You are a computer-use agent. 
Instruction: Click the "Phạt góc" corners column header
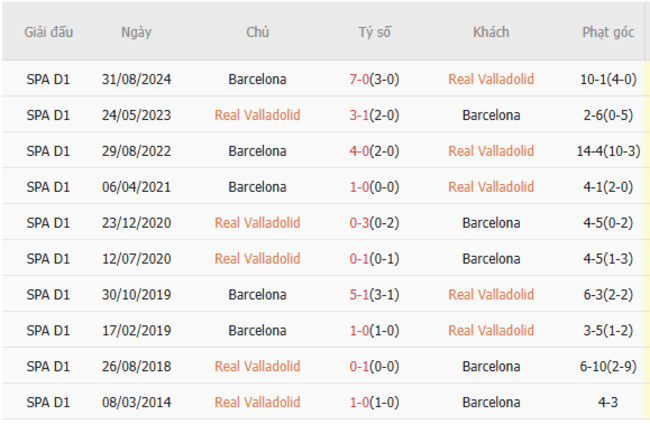point(608,32)
